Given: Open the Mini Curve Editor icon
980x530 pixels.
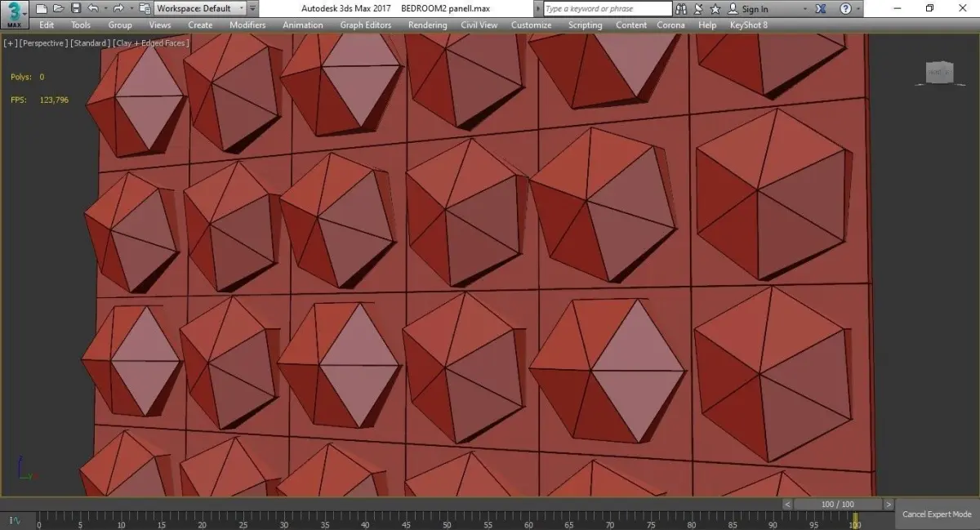Looking at the screenshot, I should coord(15,519).
